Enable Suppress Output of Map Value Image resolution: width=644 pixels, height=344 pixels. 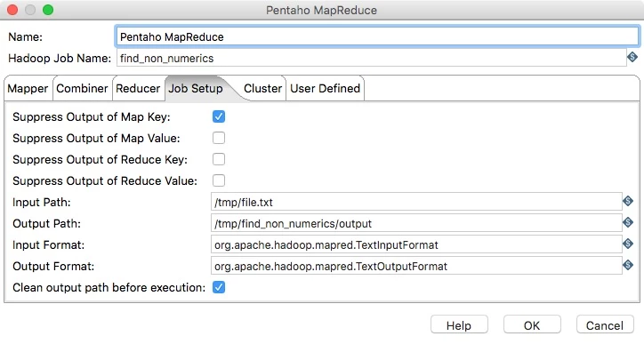point(219,138)
